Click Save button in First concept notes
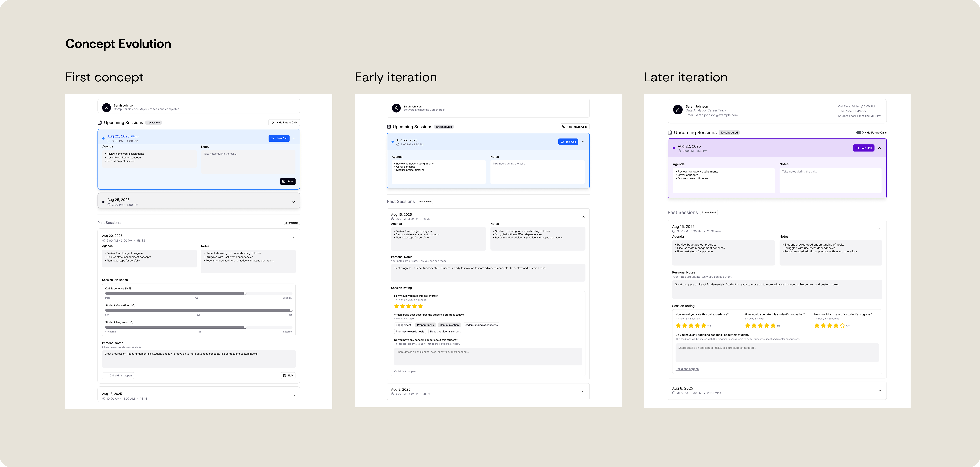Image resolution: width=980 pixels, height=467 pixels. 288,182
